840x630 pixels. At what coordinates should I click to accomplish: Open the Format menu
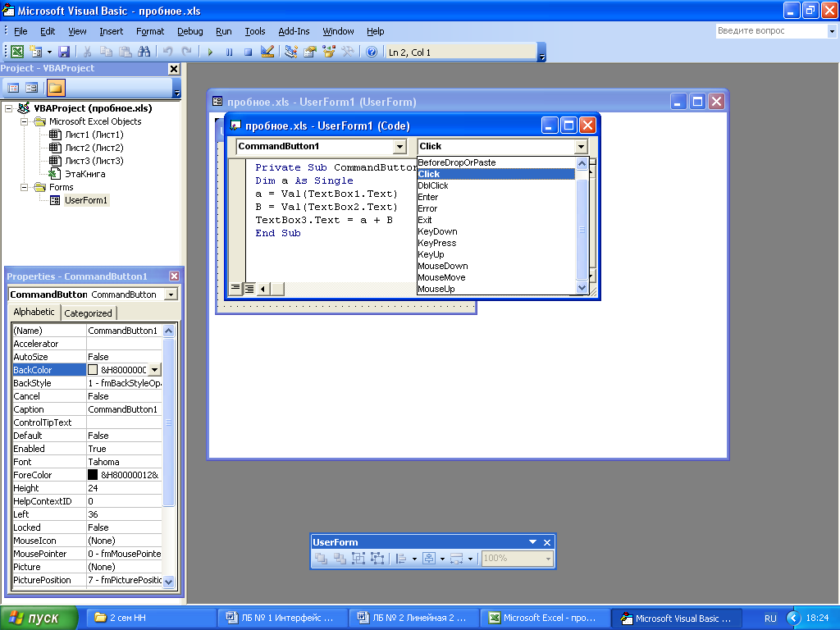click(x=150, y=32)
